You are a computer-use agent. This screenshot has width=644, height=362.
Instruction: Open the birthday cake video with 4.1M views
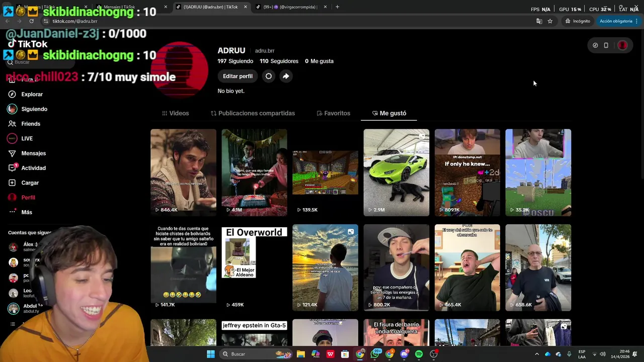[254, 172]
